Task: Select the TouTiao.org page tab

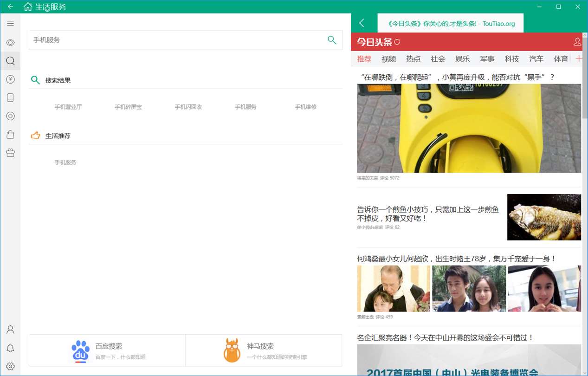Action: (x=451, y=23)
